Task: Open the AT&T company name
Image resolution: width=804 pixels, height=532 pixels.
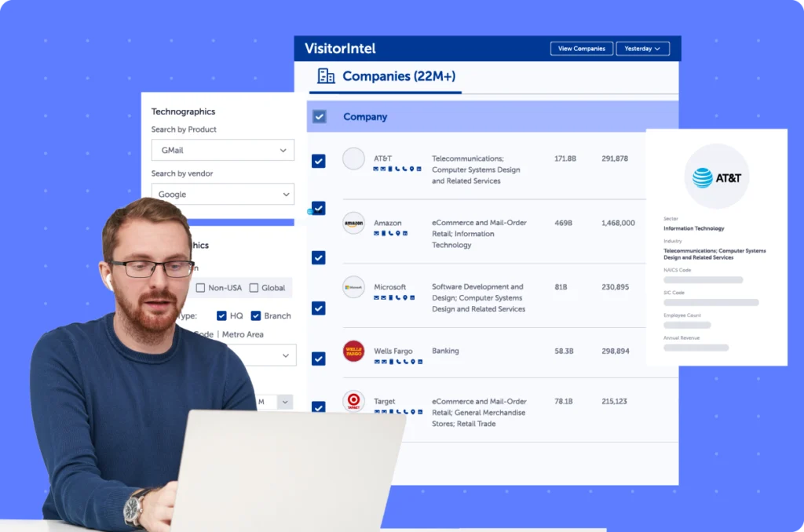Action: point(382,159)
